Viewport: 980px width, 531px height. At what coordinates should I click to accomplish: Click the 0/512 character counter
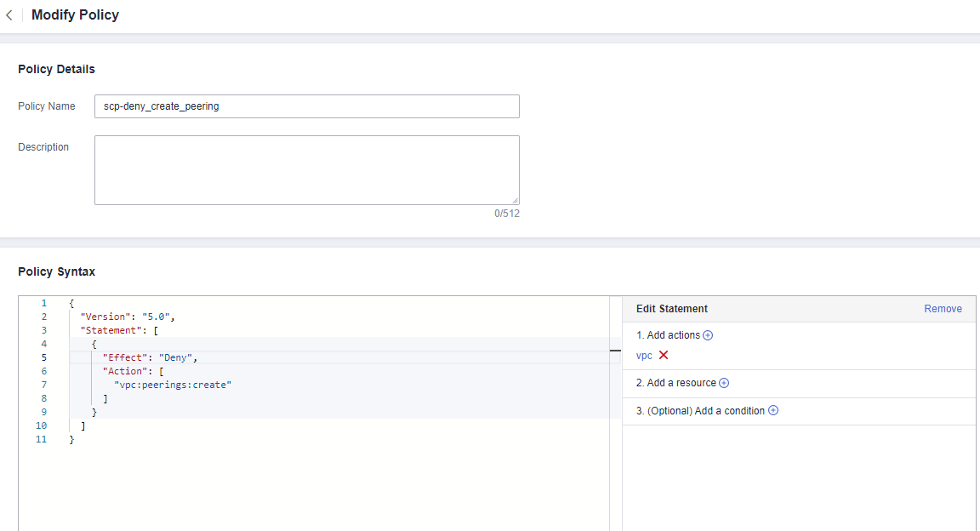(507, 214)
